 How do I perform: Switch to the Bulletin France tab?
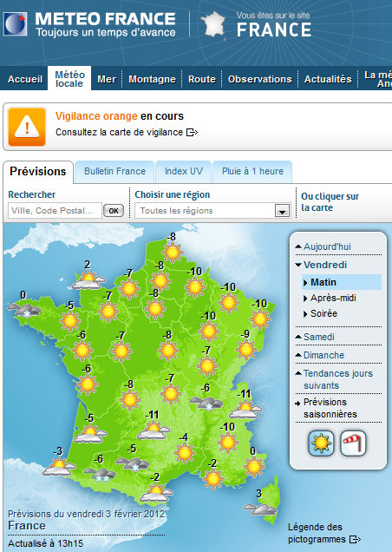coord(114,172)
